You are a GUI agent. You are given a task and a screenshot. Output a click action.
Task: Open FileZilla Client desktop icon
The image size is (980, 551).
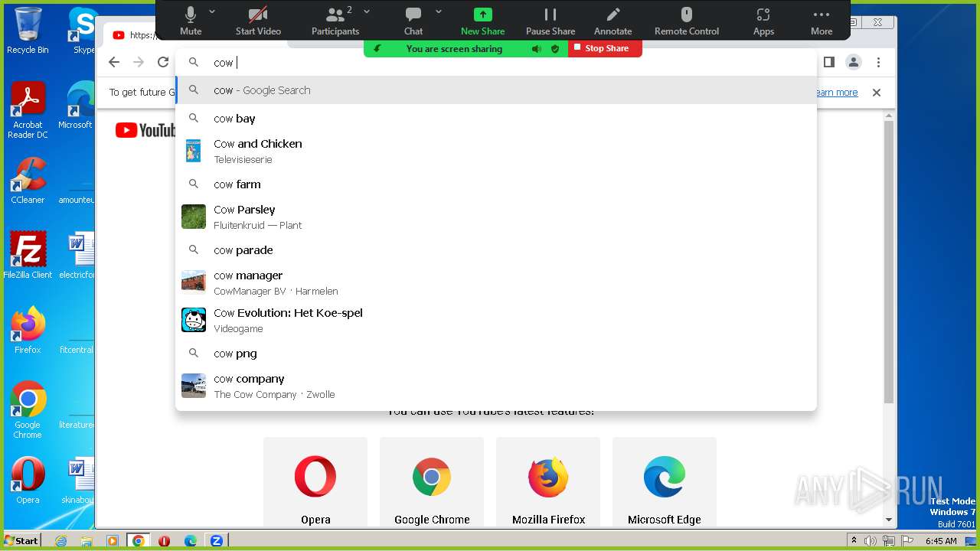click(28, 255)
